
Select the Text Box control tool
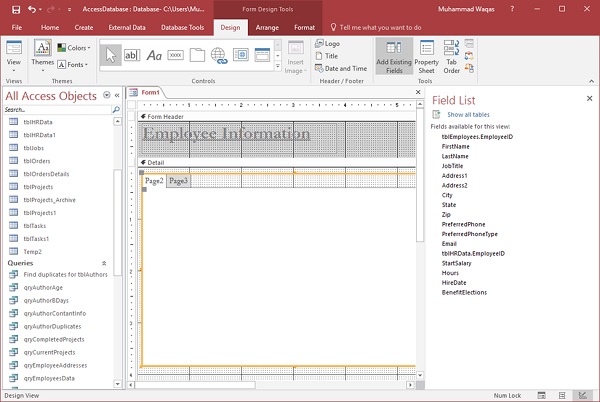[x=131, y=55]
